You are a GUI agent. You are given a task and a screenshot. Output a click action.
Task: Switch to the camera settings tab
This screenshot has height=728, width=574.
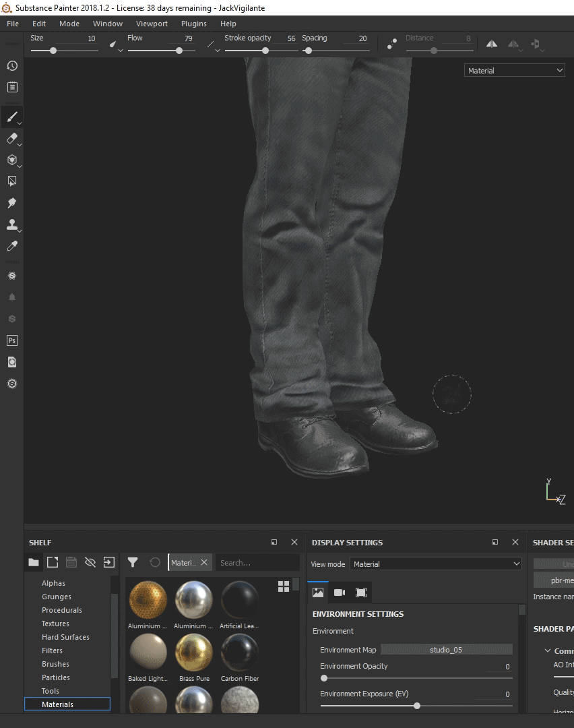(340, 593)
